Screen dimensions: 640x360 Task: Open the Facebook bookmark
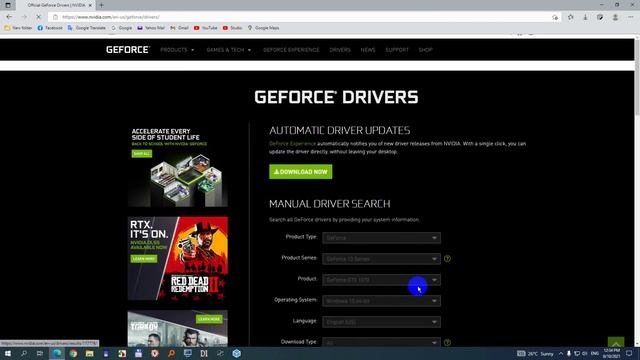(x=50, y=28)
